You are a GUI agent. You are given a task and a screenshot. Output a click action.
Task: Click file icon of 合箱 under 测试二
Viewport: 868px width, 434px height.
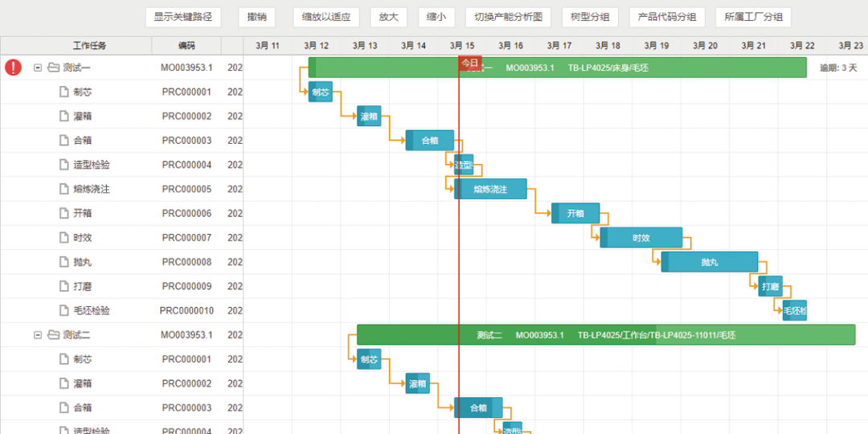point(63,408)
